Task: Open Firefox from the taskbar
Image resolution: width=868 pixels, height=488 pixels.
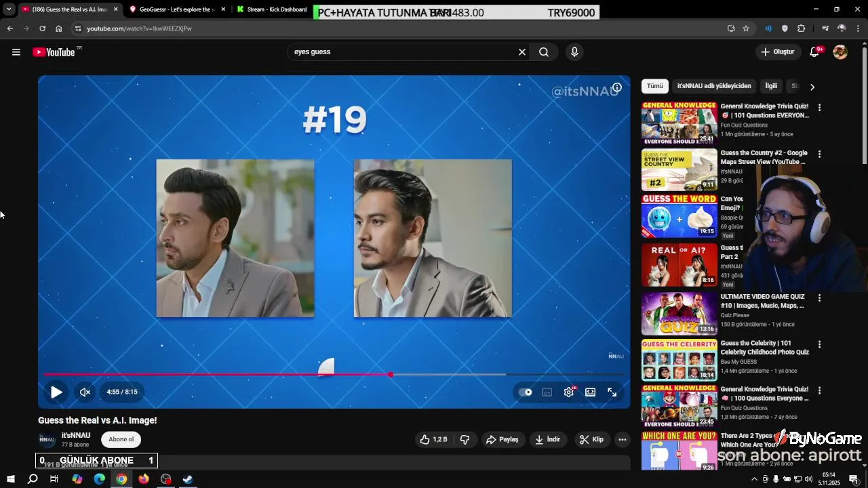Action: (x=144, y=479)
